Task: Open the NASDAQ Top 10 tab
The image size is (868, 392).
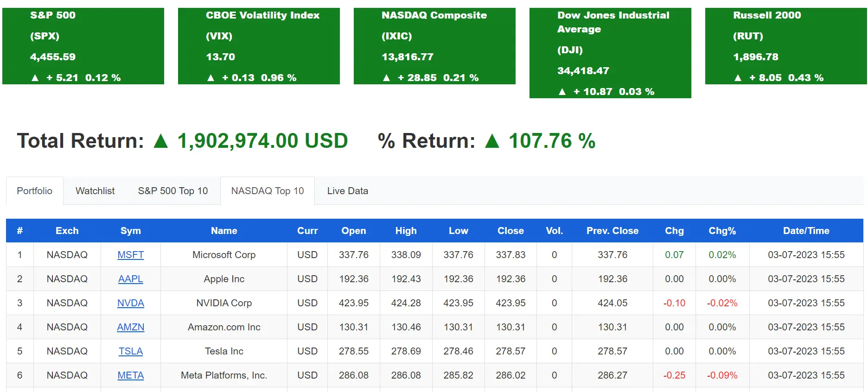Action: [268, 191]
